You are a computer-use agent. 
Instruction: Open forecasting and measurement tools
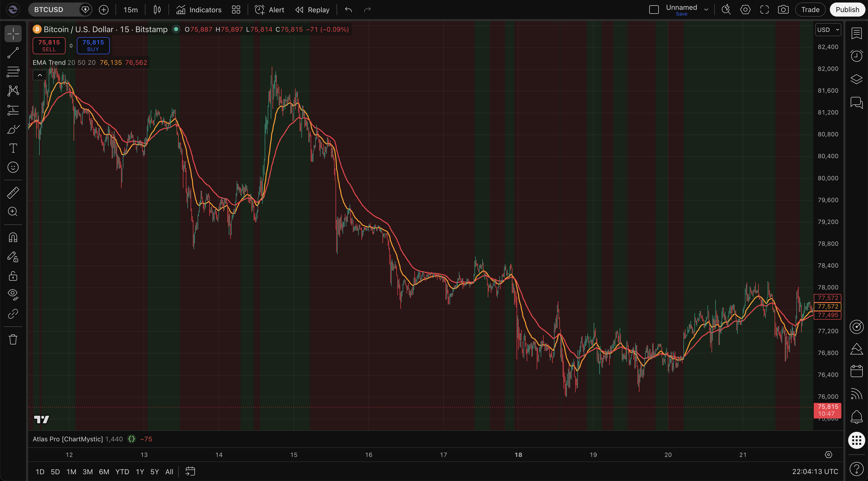click(x=13, y=110)
